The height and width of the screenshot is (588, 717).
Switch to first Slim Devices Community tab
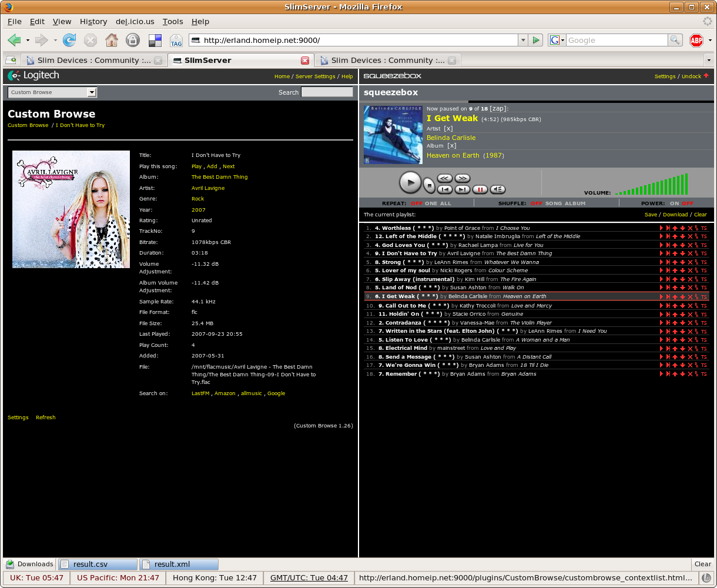88,61
